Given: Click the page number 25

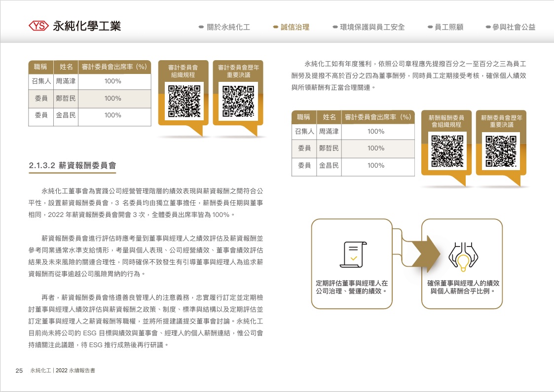Looking at the screenshot, I should 19,370.
